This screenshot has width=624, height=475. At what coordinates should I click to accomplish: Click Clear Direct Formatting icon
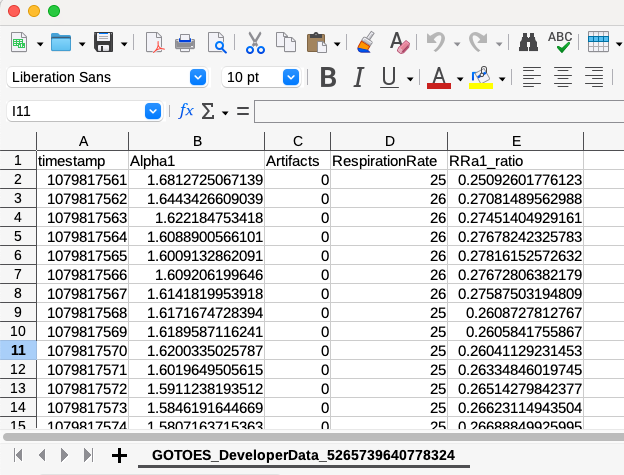click(400, 42)
